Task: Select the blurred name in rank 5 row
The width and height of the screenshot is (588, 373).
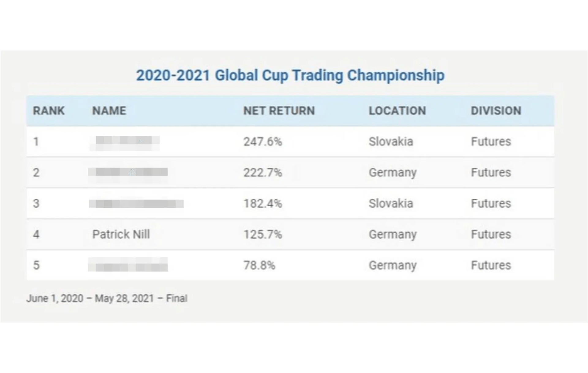Action: [x=128, y=265]
